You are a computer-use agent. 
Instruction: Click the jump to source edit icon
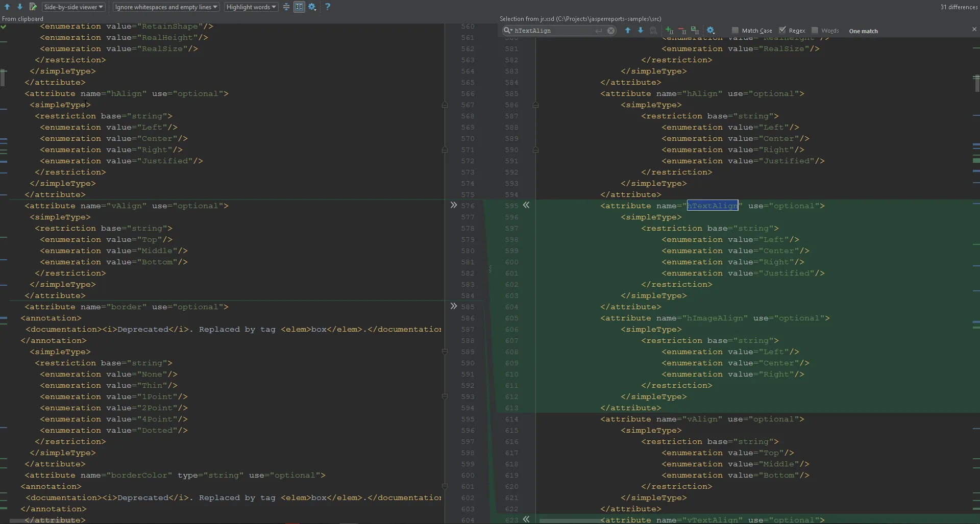(33, 7)
